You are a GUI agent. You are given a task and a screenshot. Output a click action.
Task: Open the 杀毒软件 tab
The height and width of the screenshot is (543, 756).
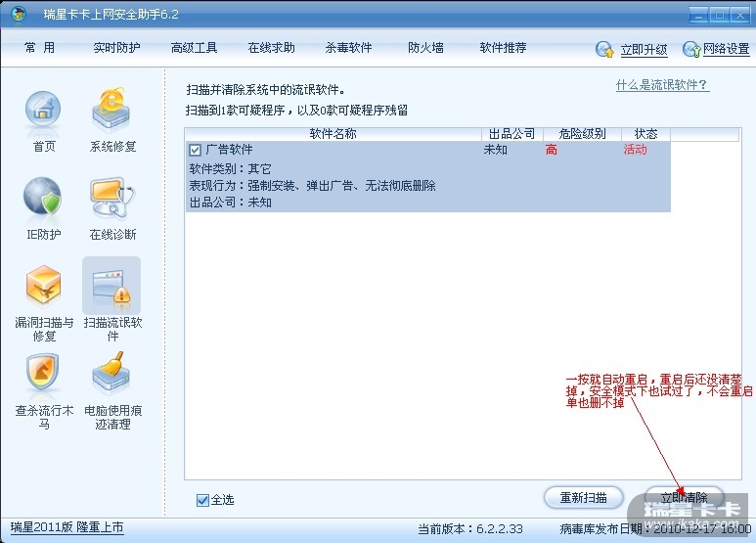[348, 48]
